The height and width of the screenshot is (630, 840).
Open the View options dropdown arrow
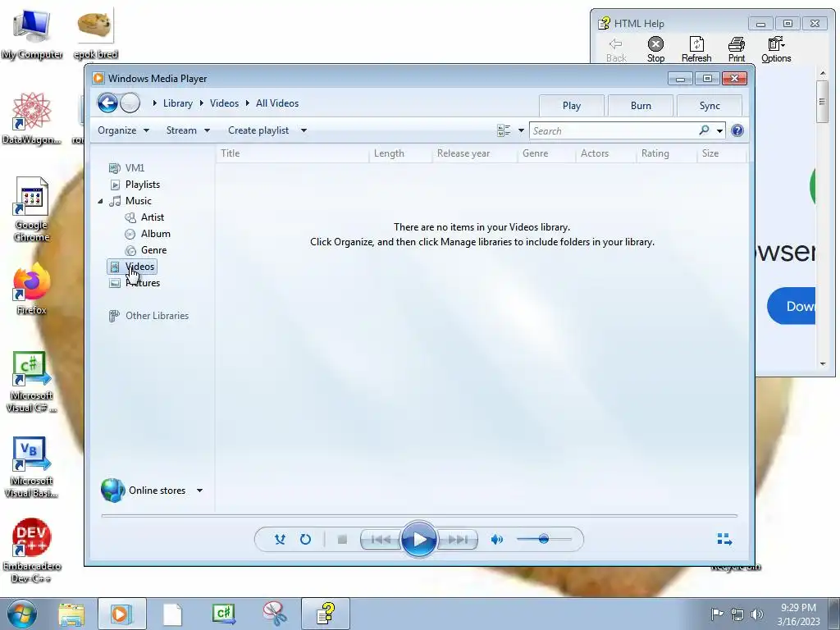[x=521, y=130]
